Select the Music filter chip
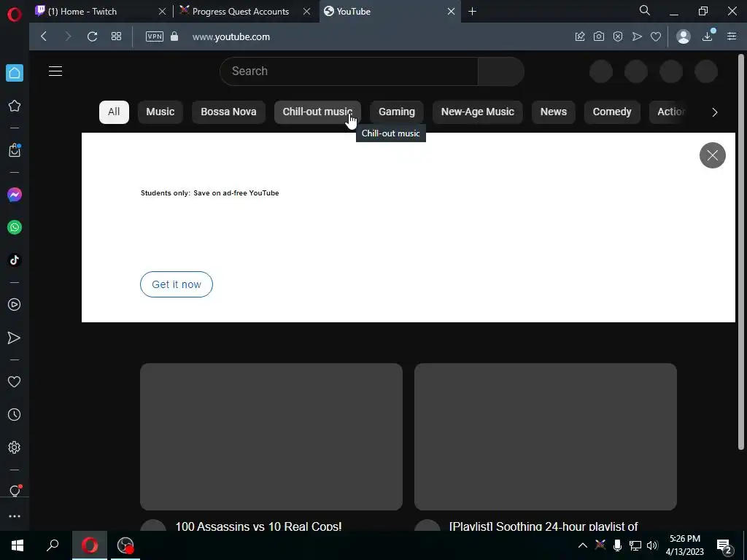Screen dimensions: 747x560 (x=160, y=112)
